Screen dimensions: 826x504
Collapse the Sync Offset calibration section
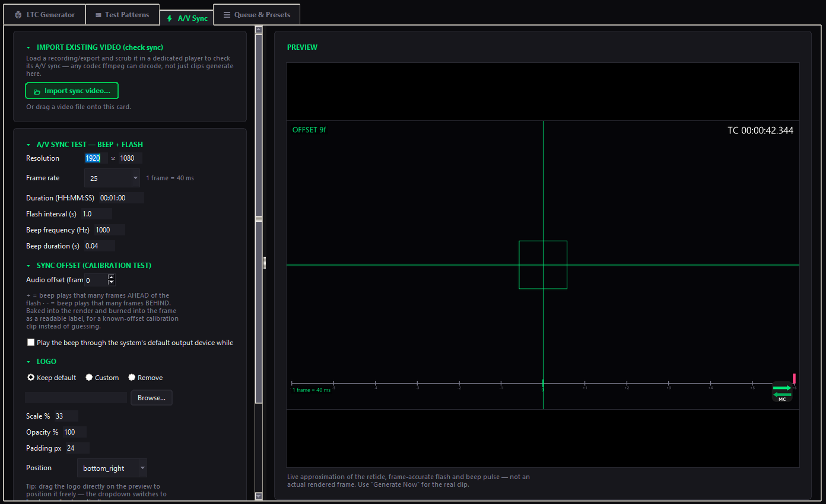click(28, 266)
